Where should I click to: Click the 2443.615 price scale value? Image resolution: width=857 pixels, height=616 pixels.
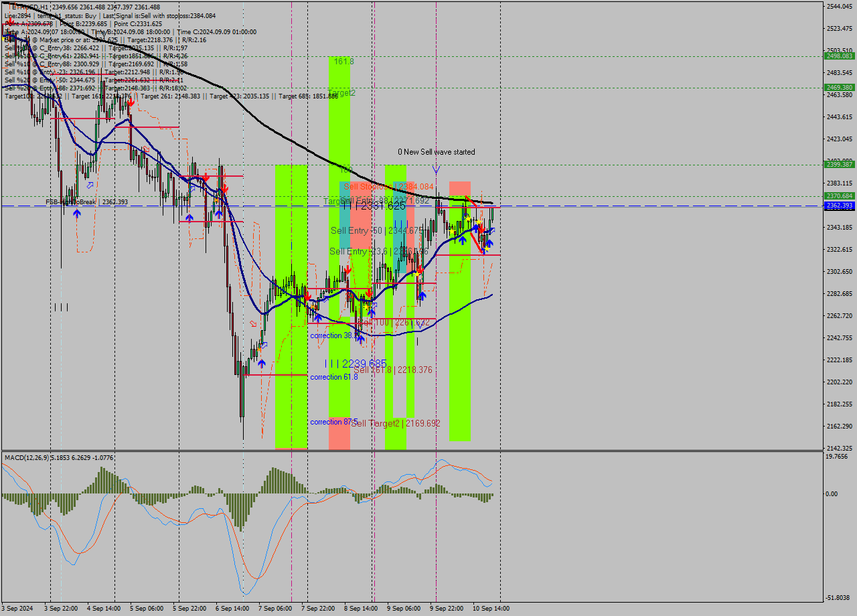[x=840, y=117]
